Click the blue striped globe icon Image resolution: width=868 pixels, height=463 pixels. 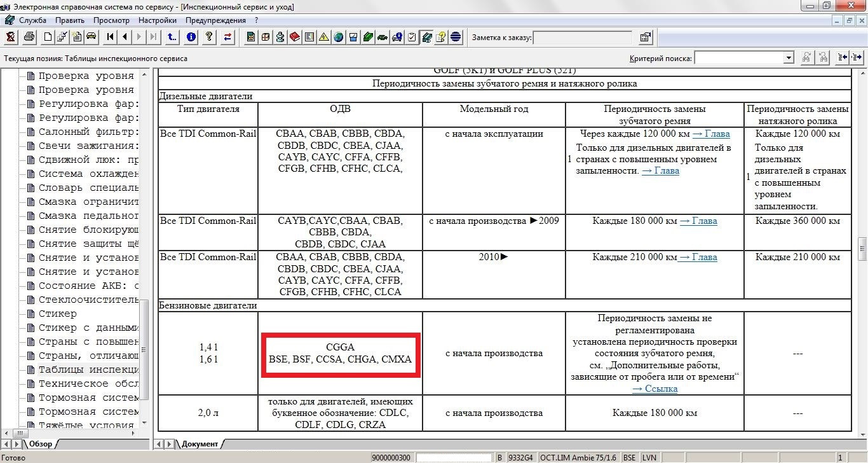(x=455, y=37)
